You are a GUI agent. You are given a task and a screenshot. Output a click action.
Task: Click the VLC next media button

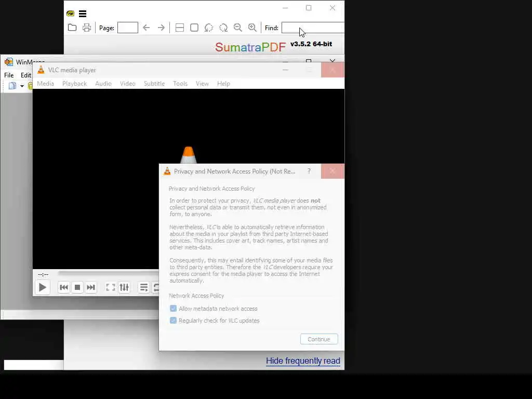pos(91,287)
